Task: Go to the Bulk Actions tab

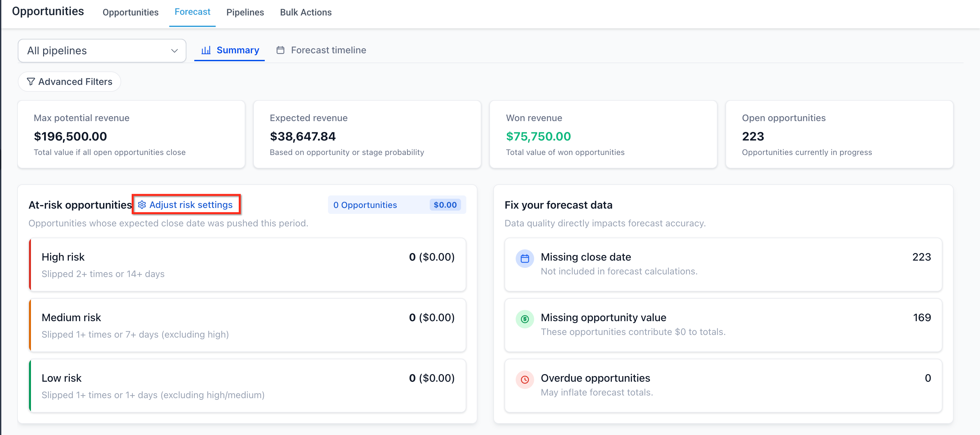Action: [x=306, y=13]
